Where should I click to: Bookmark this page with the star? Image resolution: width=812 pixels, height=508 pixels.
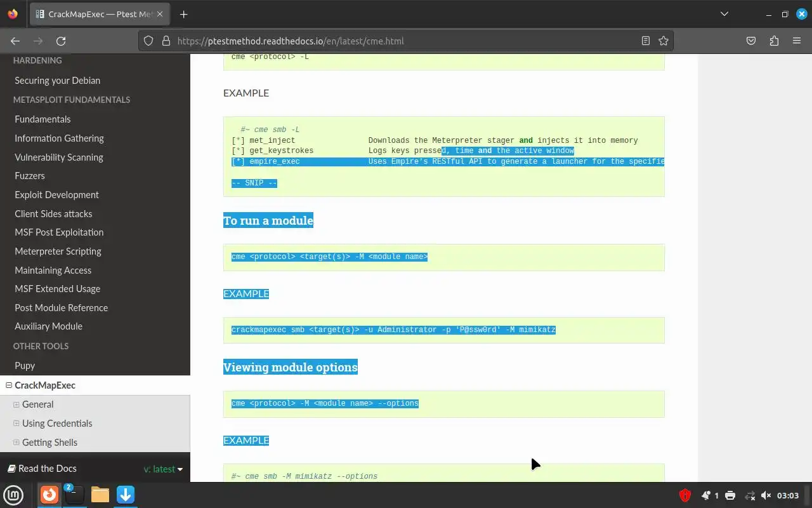coord(664,41)
